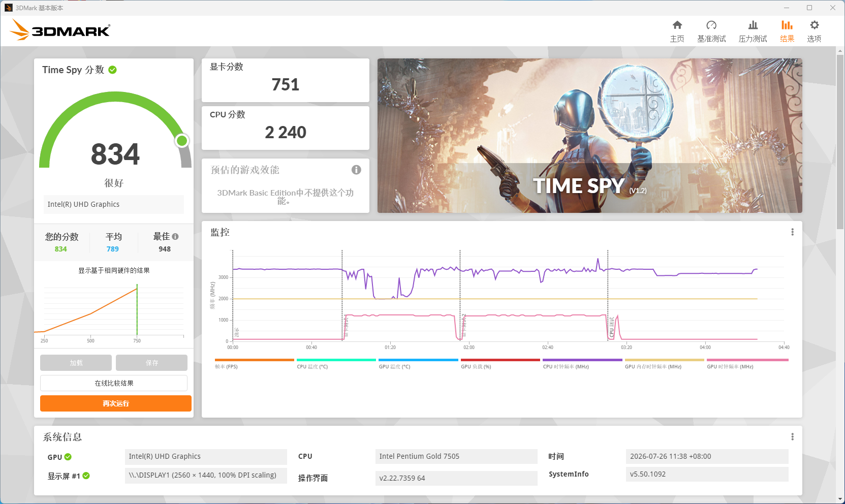Click the green check beside Time Spy 分数
The width and height of the screenshot is (845, 504).
pyautogui.click(x=113, y=70)
